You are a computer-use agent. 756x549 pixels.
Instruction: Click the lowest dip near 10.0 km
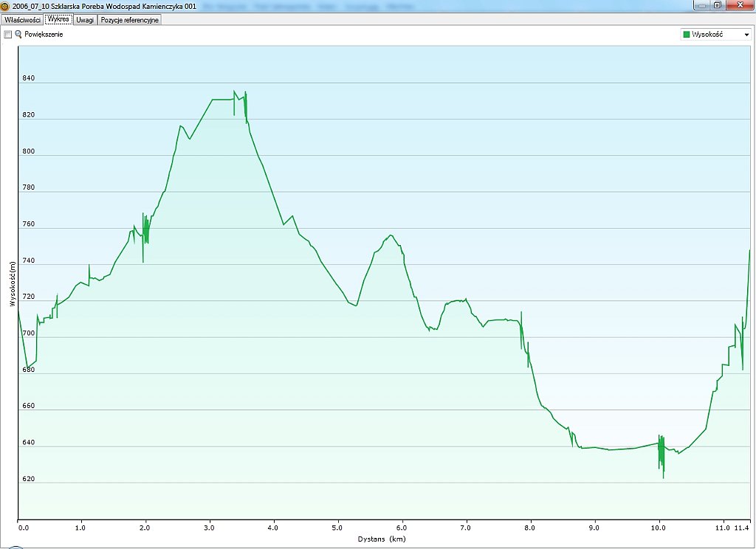coord(663,477)
